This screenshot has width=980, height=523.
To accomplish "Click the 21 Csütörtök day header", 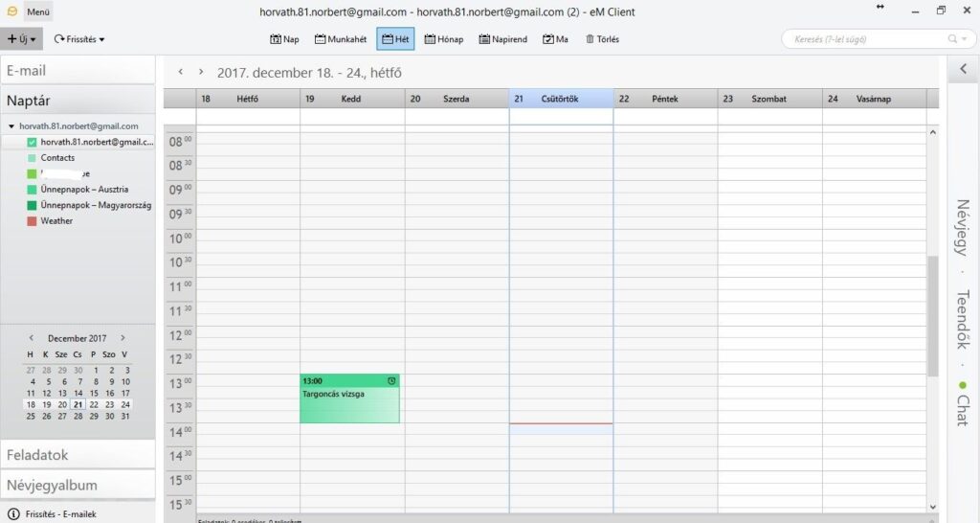I will tap(561, 99).
